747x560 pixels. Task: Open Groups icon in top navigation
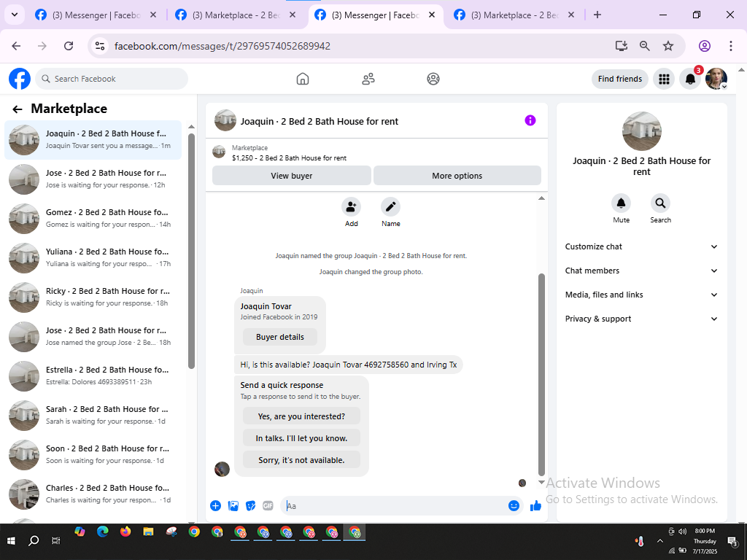coord(433,79)
